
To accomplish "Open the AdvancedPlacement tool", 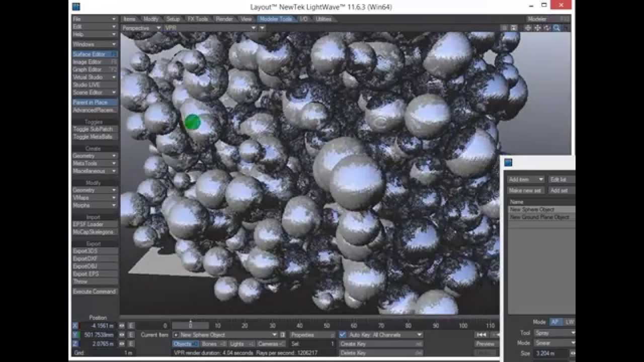I will 95,110.
